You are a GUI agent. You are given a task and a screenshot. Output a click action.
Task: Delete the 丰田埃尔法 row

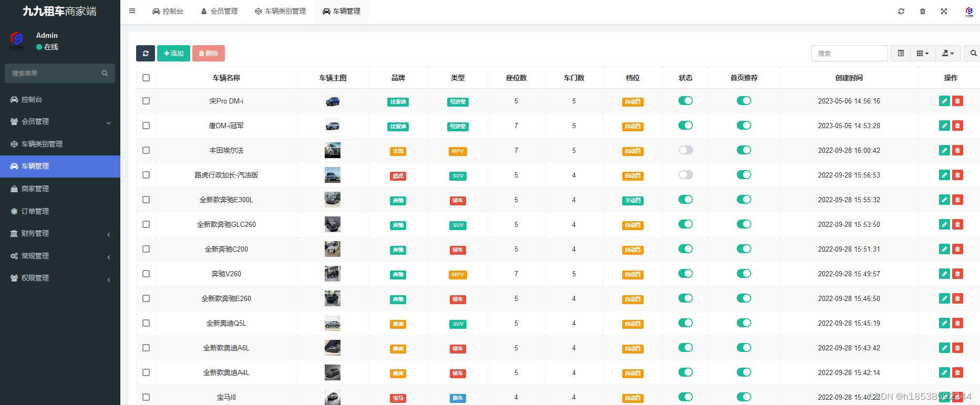click(957, 150)
